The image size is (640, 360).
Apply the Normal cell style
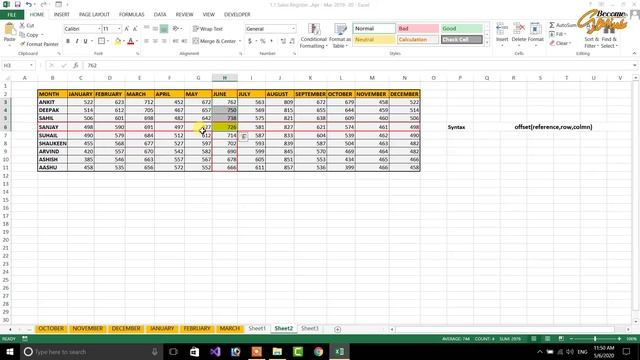tap(374, 29)
